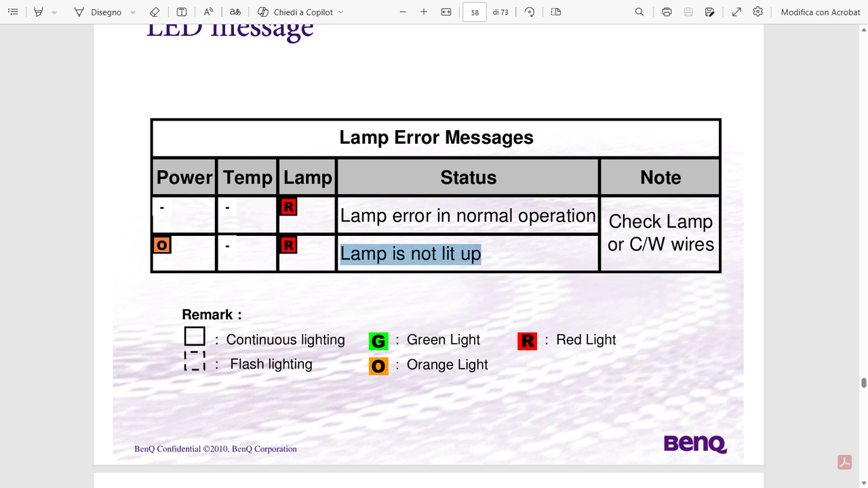Open PDF viewer settings gear
Screen dimensions: 868x488
[758, 12]
